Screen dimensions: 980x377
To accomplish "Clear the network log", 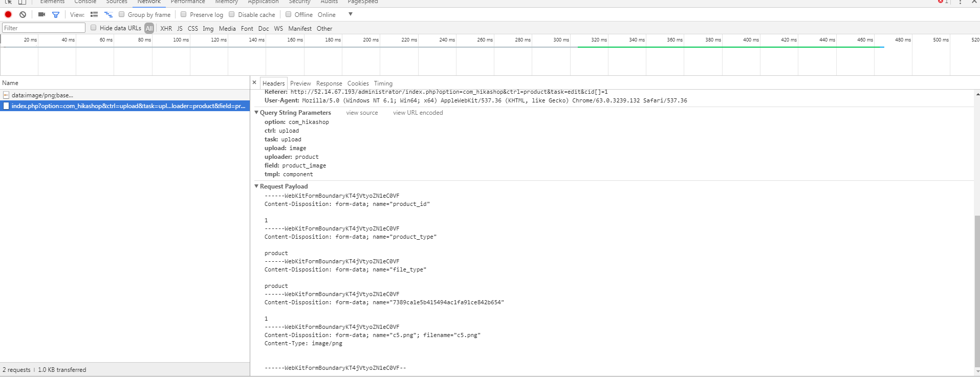I will [x=23, y=14].
